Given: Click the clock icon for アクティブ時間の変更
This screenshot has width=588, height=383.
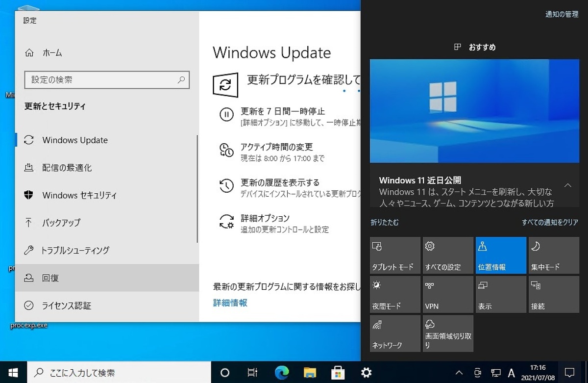Looking at the screenshot, I should click(x=226, y=150).
